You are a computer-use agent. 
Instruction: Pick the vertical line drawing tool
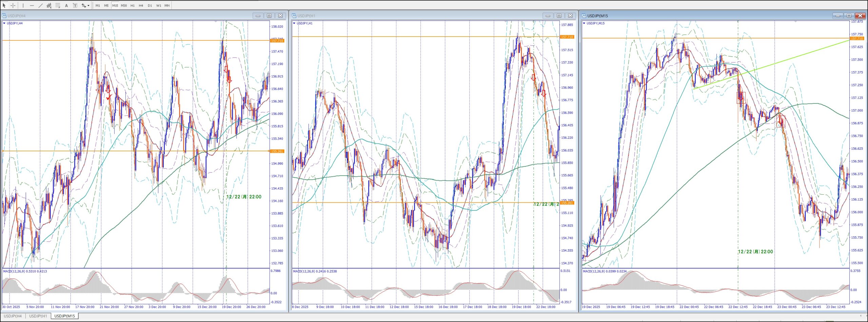point(23,5)
